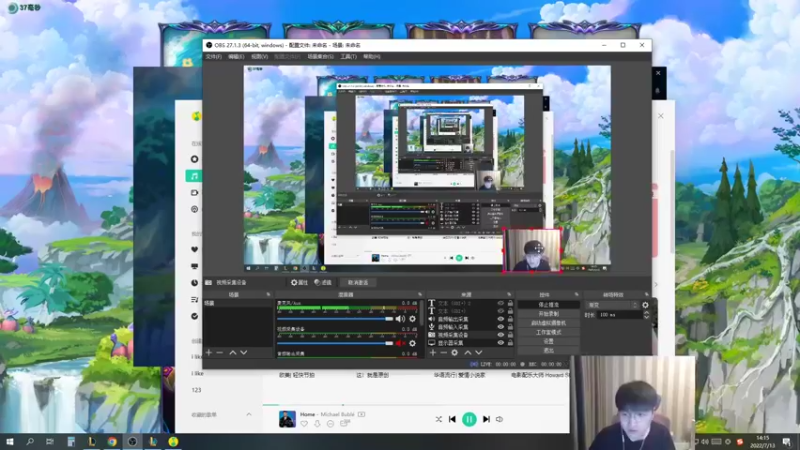Open 属性 properties in source toolbar

click(x=299, y=282)
